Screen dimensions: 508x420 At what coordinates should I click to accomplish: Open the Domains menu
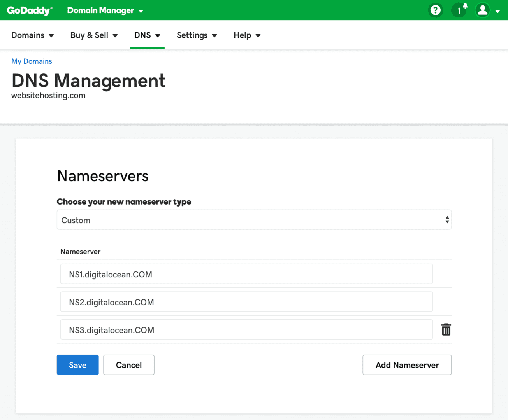pos(32,35)
